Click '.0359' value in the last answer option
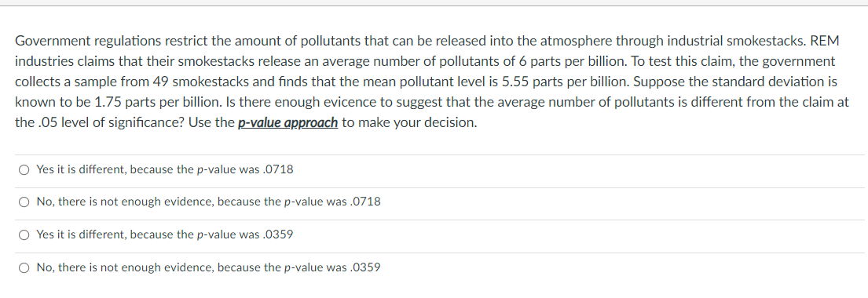Image resolution: width=868 pixels, height=298 pixels. click(366, 267)
